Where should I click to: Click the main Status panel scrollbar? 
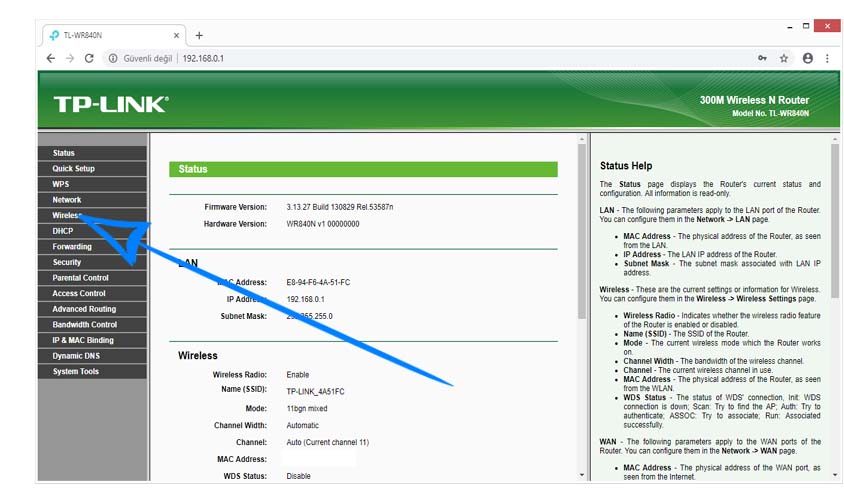click(582, 300)
